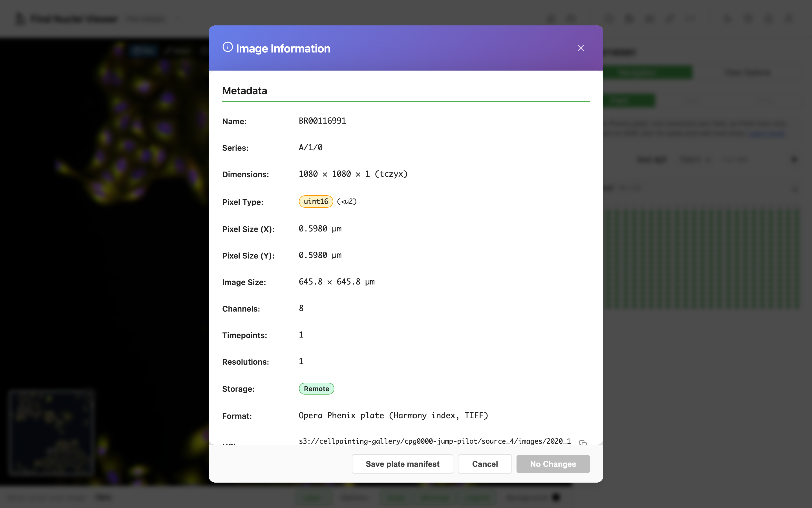Click the dimensions value 1080 × 1080 × 1 (tczyx)
Image resolution: width=812 pixels, height=508 pixels.
click(x=353, y=174)
